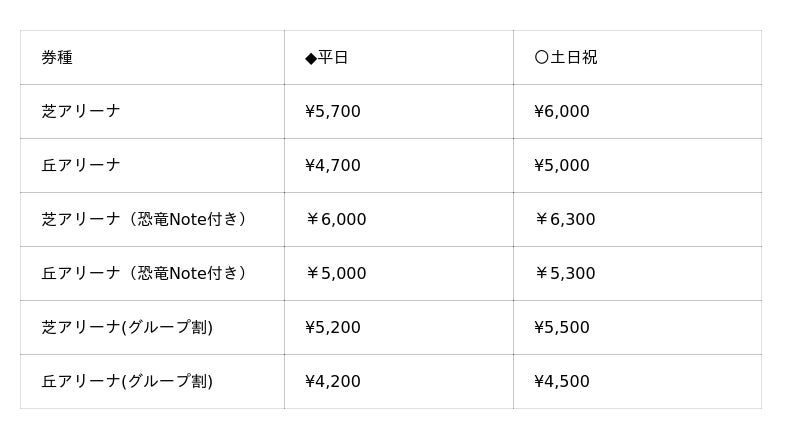Viewport: 800px width, 439px height.
Task: Select the ¥4,500 price cell
Action: click(562, 382)
